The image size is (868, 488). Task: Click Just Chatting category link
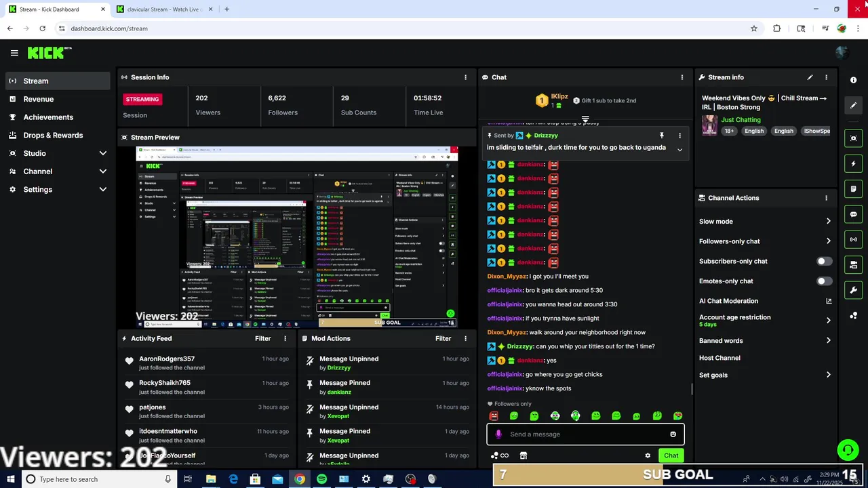[741, 120]
